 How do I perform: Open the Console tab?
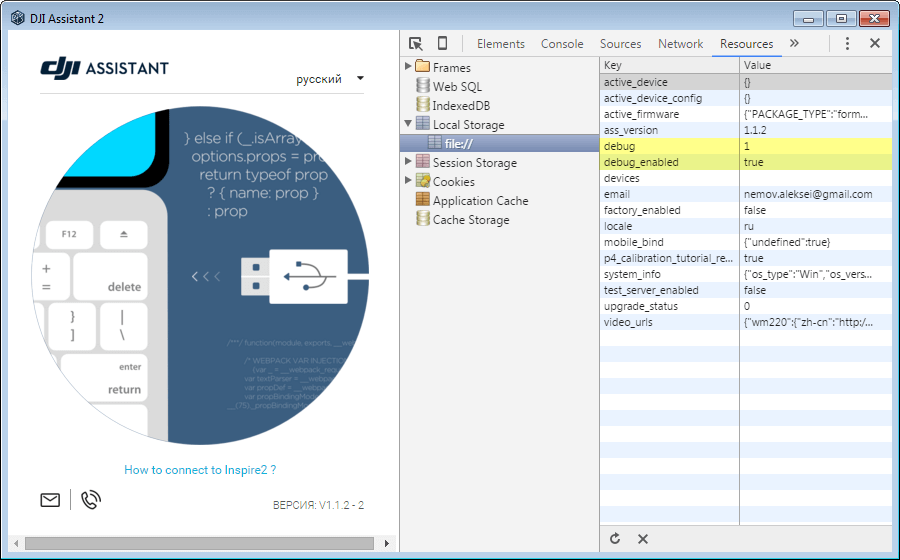(x=562, y=44)
